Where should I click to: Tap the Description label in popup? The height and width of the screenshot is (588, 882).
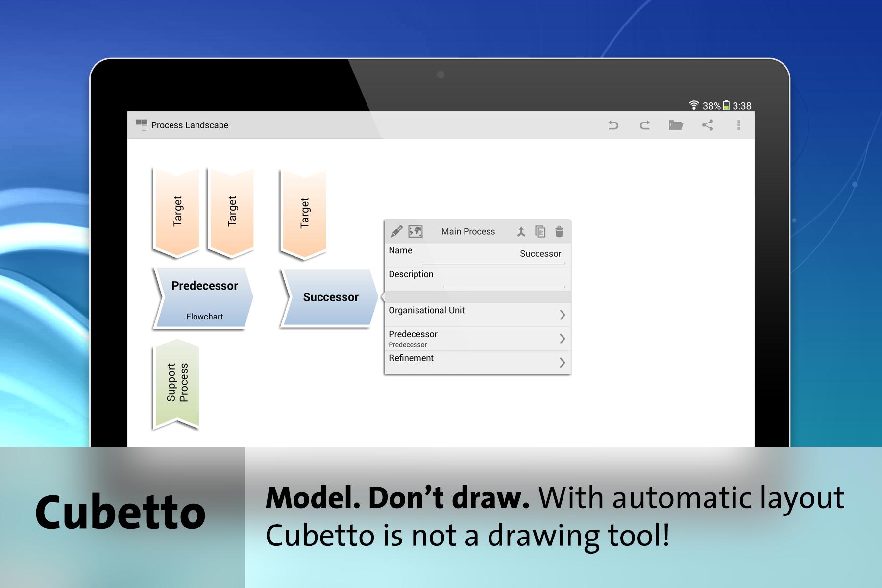(x=411, y=274)
